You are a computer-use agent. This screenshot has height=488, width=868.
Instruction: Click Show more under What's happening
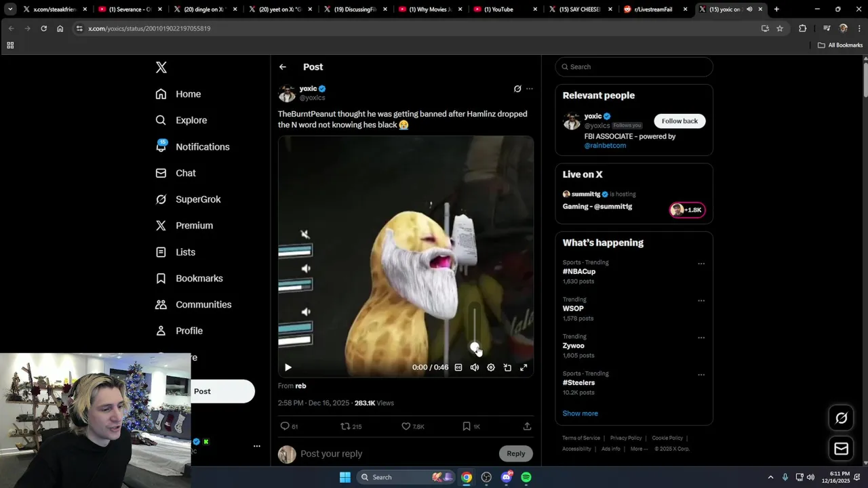click(580, 413)
